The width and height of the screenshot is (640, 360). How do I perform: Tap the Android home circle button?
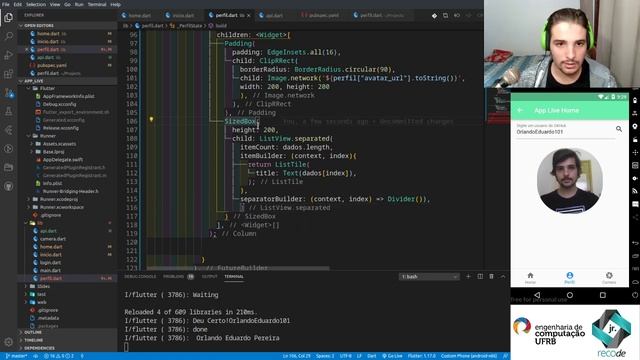click(x=570, y=295)
